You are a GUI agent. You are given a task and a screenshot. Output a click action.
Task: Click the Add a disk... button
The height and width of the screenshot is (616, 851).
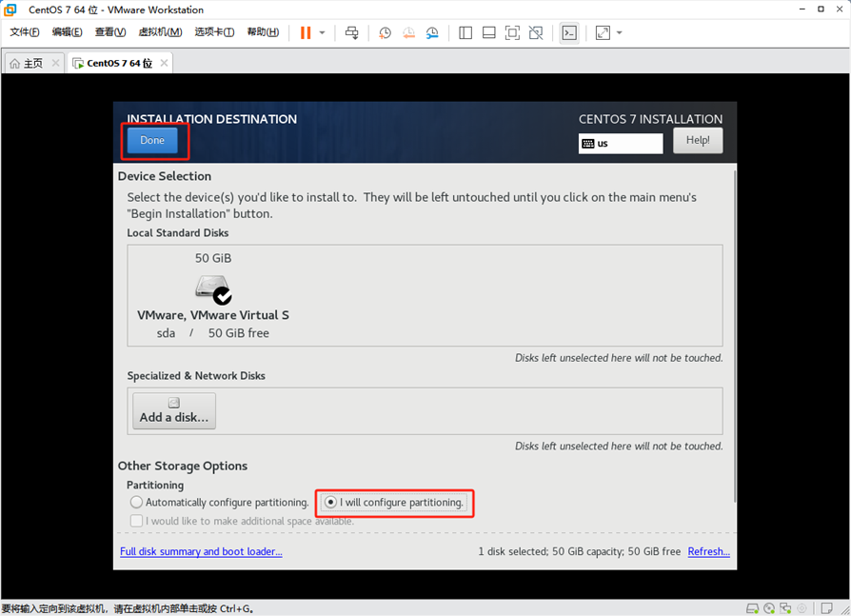[x=173, y=411]
